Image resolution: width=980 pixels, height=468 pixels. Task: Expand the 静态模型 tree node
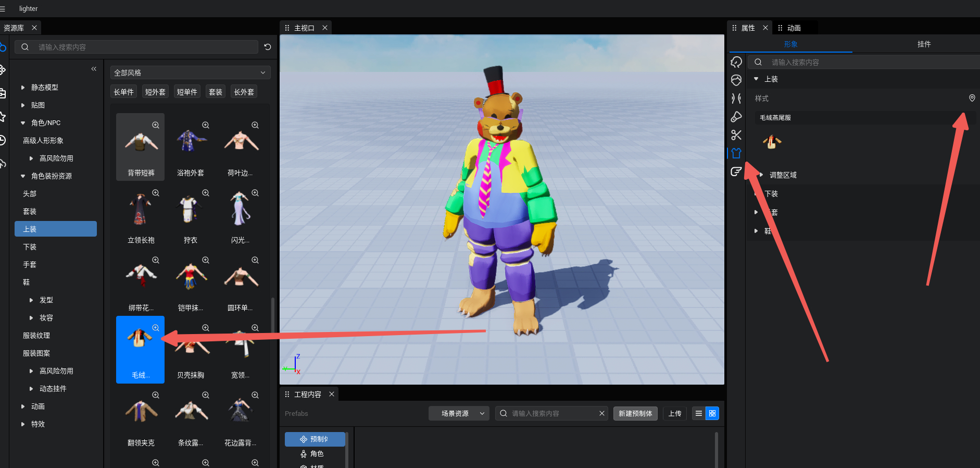coord(23,88)
